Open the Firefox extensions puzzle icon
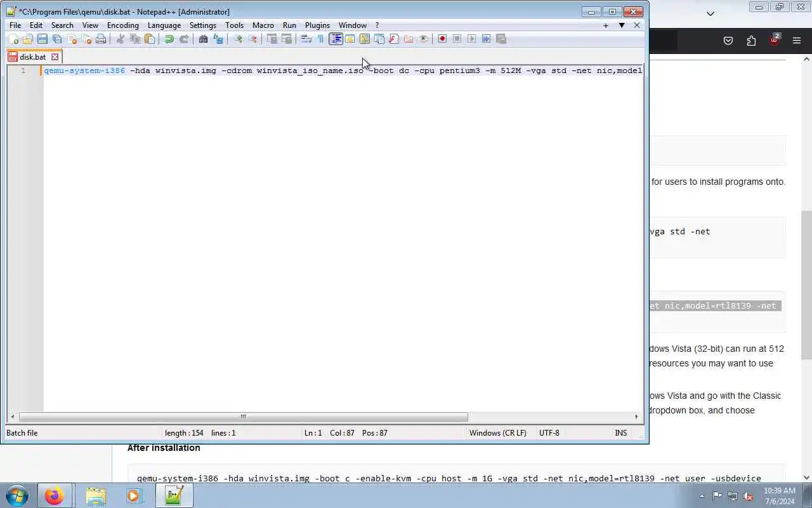 click(x=751, y=41)
